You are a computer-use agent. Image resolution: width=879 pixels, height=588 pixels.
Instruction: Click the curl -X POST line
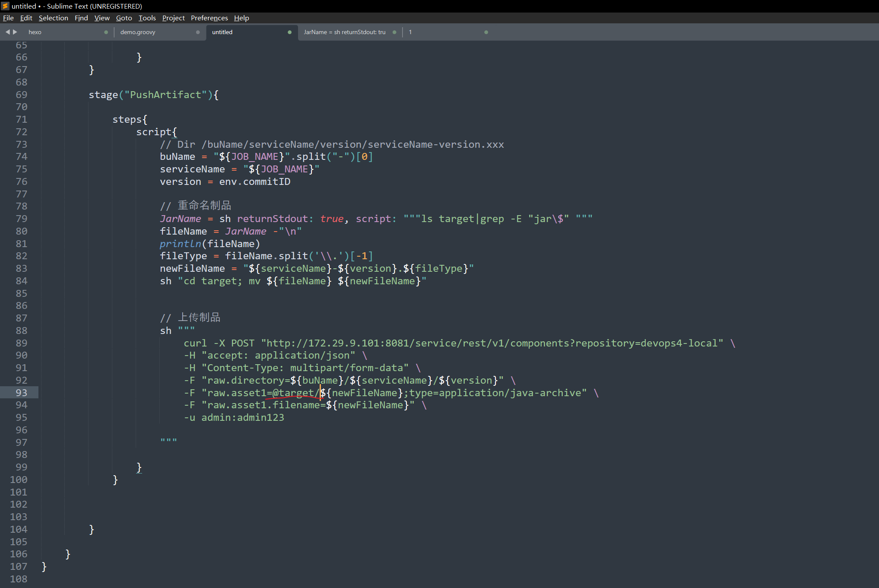[x=459, y=343]
